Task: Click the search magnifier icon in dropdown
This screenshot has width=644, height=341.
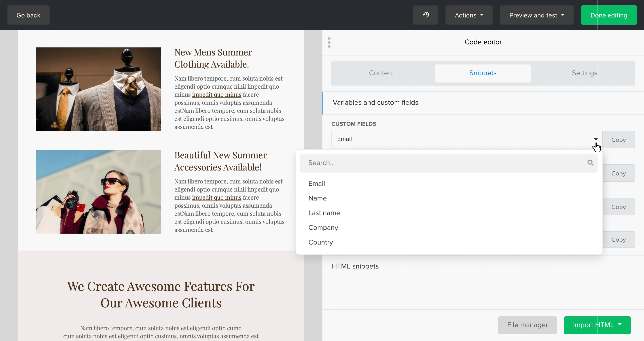Action: pyautogui.click(x=590, y=163)
